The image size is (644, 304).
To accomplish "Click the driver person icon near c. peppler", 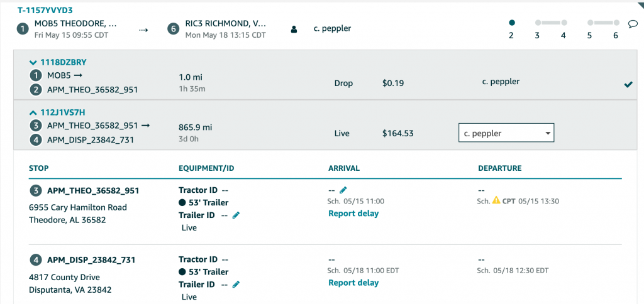I will click(x=294, y=29).
